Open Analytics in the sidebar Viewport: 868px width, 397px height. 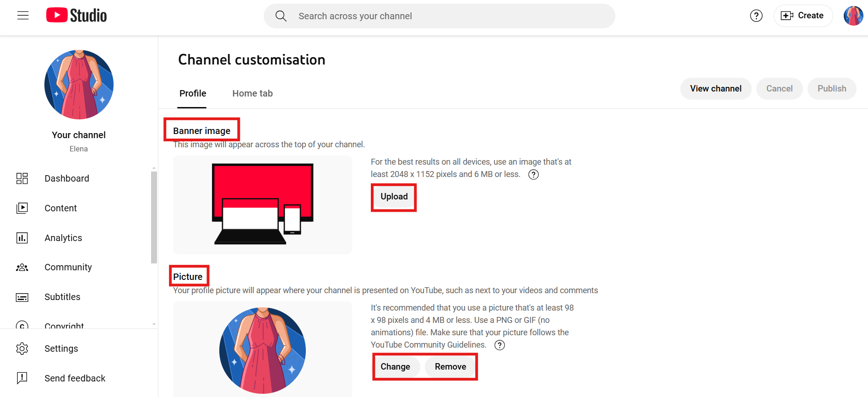63,238
